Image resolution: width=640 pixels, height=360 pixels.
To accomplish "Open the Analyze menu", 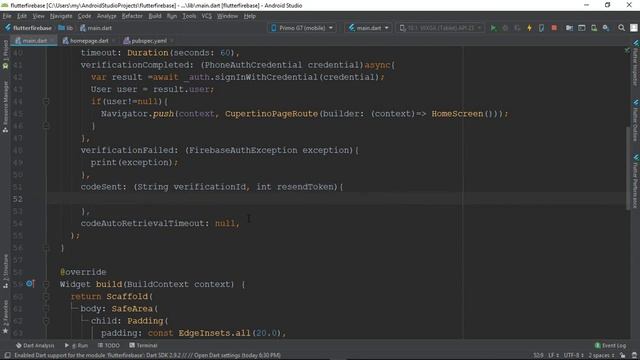I will pos(107,16).
